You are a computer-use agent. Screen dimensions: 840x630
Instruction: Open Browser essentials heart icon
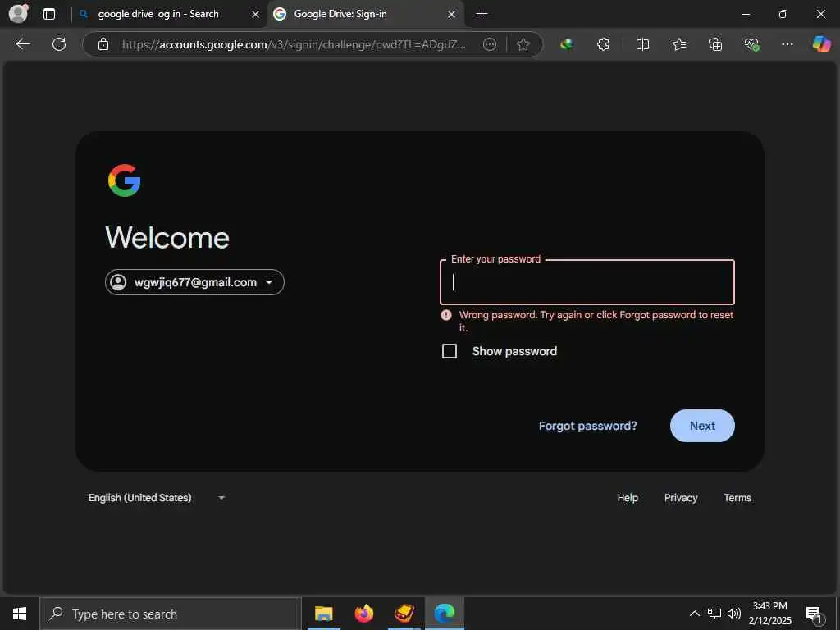coord(751,44)
